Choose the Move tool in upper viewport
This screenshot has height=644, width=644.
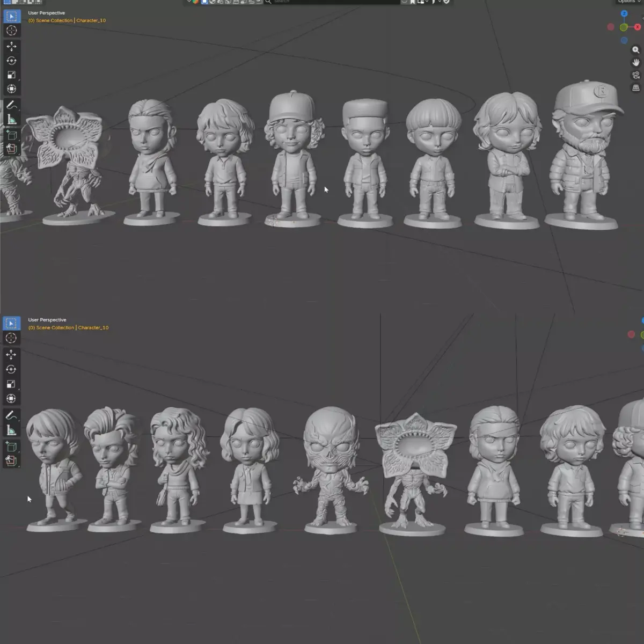11,47
